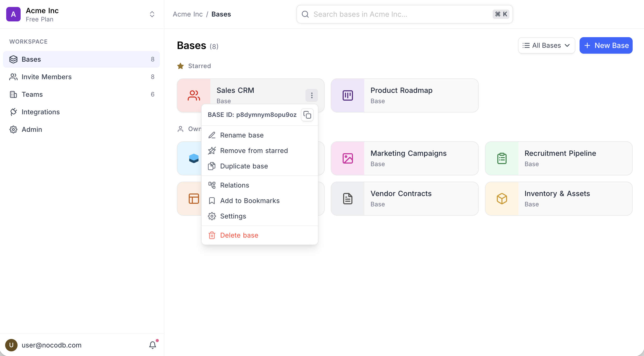The height and width of the screenshot is (356, 644).
Task: Focus the Search bases input field
Action: [x=404, y=14]
